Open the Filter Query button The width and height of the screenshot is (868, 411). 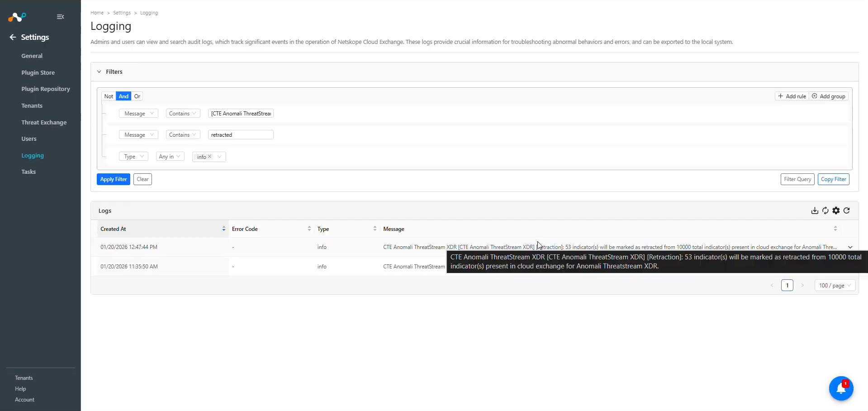[x=797, y=179]
